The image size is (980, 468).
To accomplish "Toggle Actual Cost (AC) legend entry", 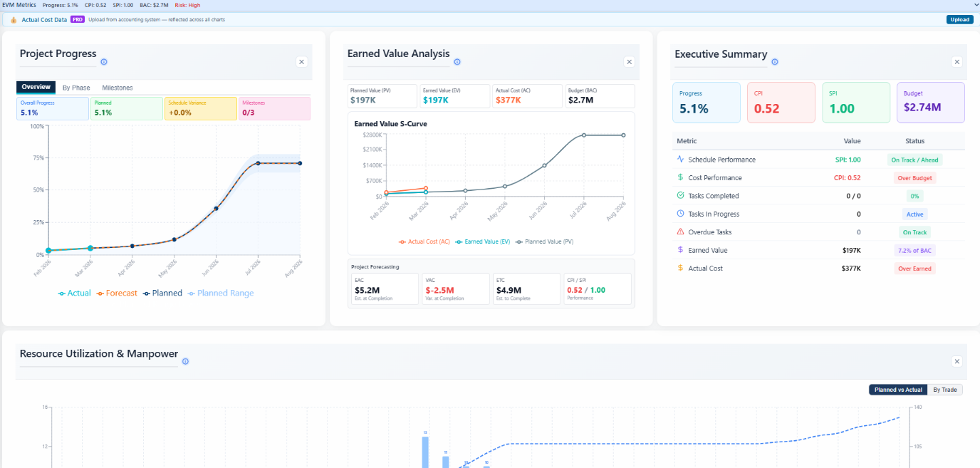I will 424,241.
